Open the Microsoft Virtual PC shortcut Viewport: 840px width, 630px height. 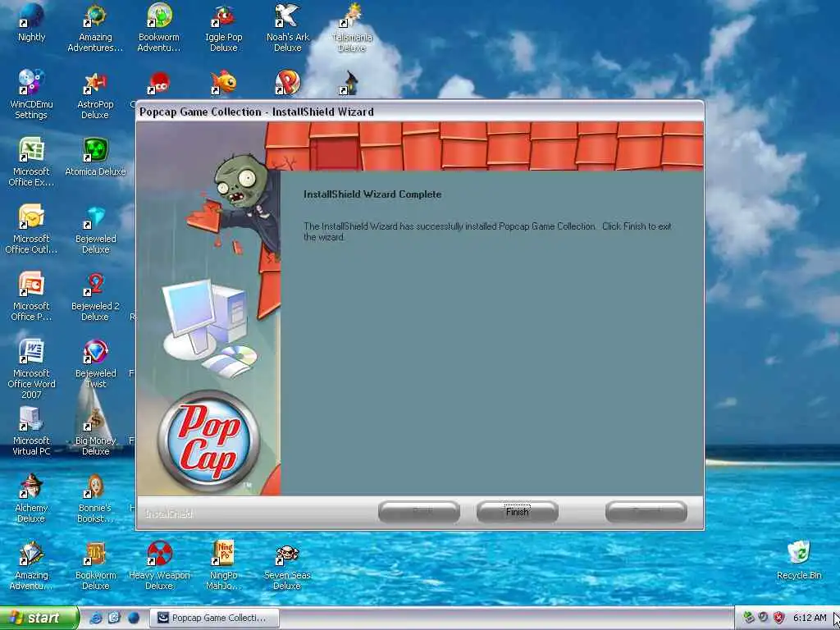pos(31,431)
